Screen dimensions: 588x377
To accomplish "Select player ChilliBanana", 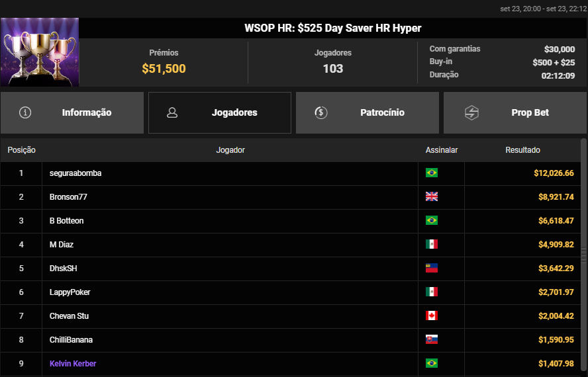I will click(x=71, y=340).
